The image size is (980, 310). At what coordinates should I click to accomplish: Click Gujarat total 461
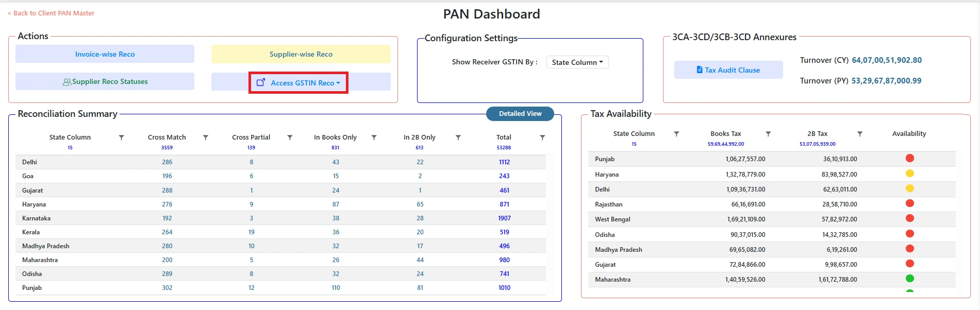[504, 191]
